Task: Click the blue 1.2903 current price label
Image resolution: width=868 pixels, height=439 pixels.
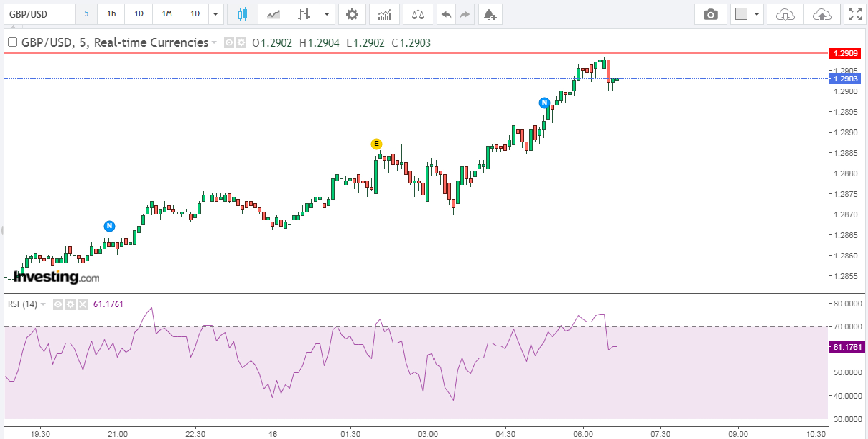Action: [x=845, y=79]
